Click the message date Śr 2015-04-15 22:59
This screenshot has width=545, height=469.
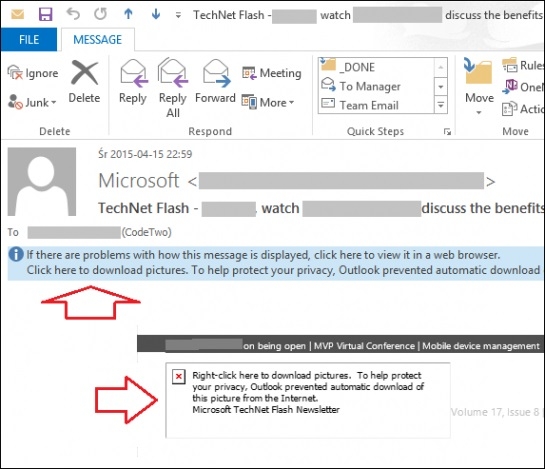coord(145,154)
